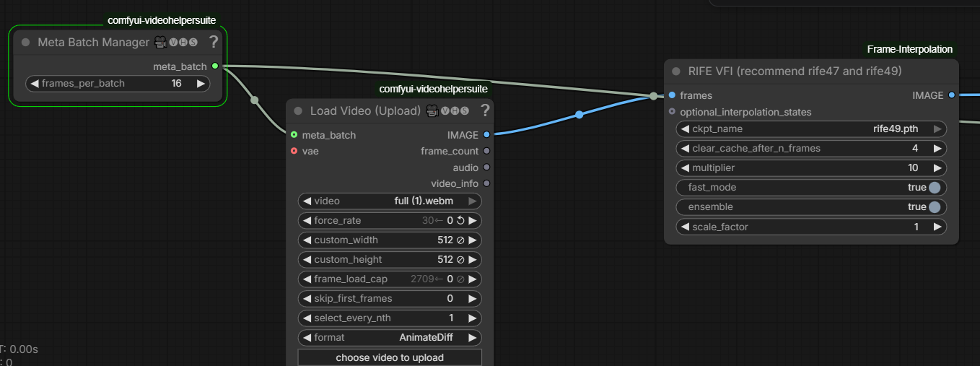Collapse the Meta Batch Manager node via its dot
Viewport: 980px width, 366px height.
click(x=26, y=43)
